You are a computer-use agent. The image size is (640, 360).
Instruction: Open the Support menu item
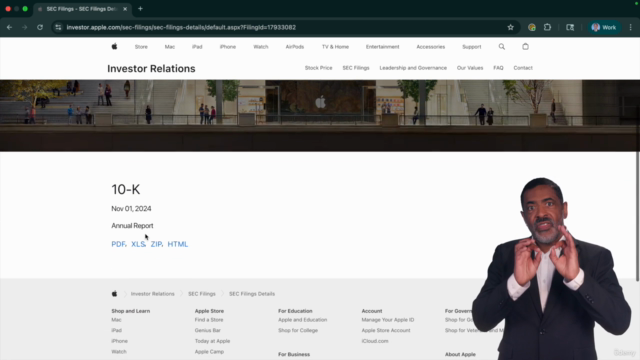[x=471, y=47]
